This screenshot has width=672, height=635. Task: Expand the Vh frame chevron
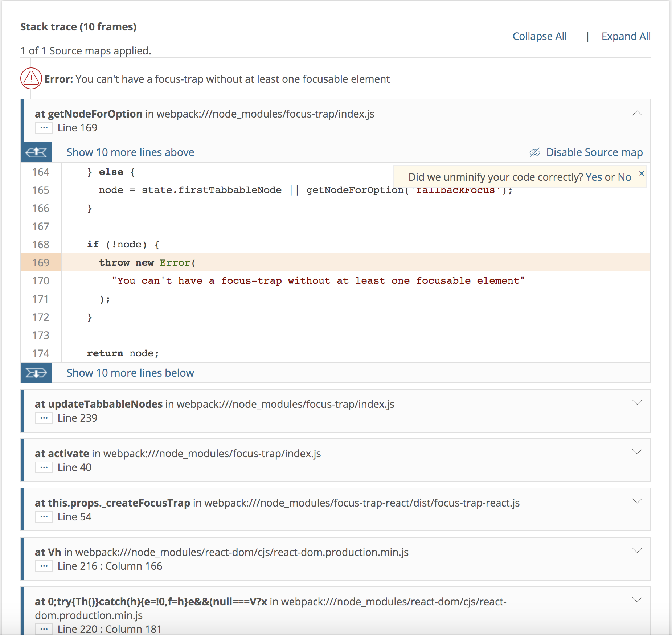click(637, 550)
